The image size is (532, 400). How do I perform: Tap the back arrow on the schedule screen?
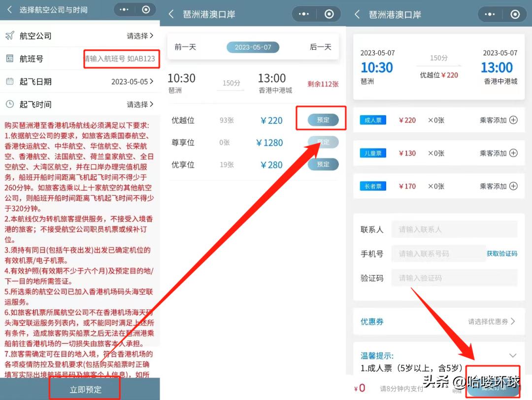click(x=171, y=14)
